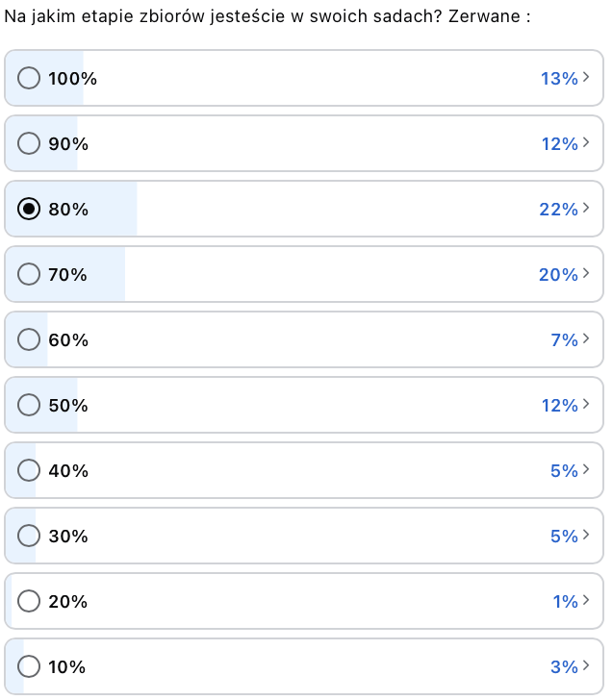
Task: Select the 100% radio button
Action: [x=29, y=78]
